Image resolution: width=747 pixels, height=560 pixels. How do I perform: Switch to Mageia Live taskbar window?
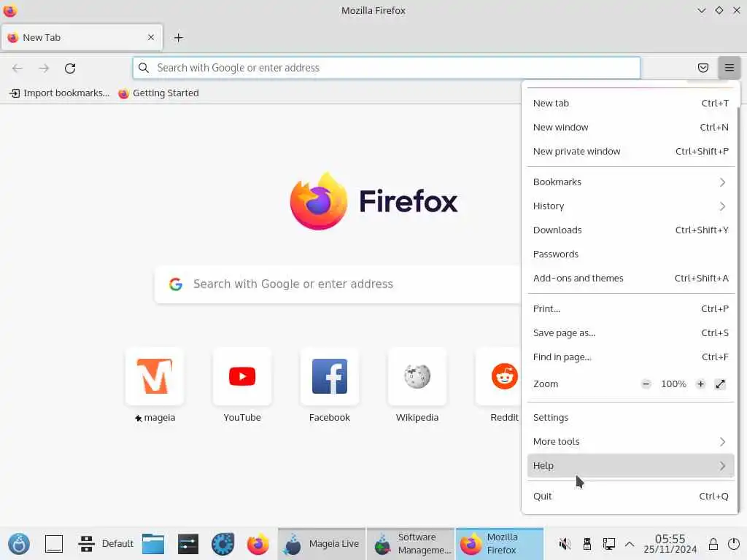tap(322, 544)
